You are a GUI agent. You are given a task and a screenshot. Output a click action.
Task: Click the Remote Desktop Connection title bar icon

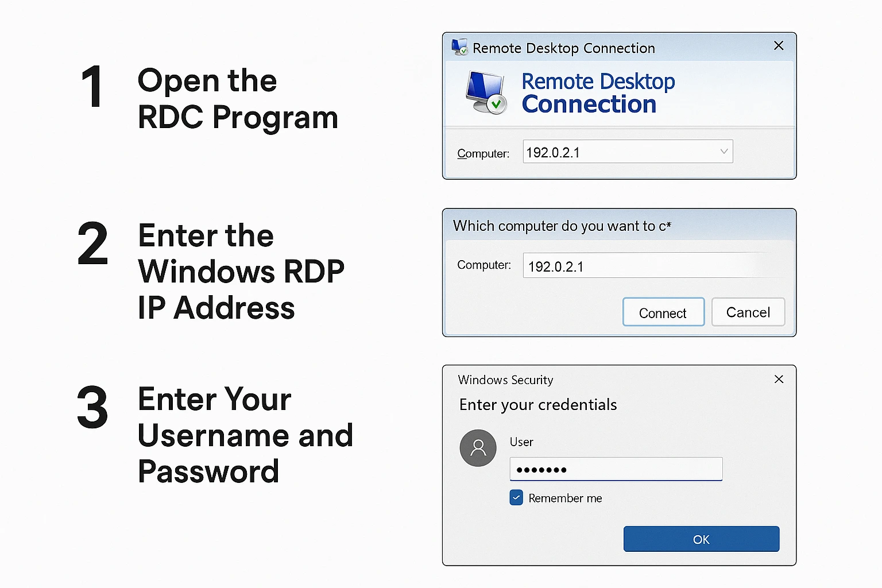[x=459, y=47]
